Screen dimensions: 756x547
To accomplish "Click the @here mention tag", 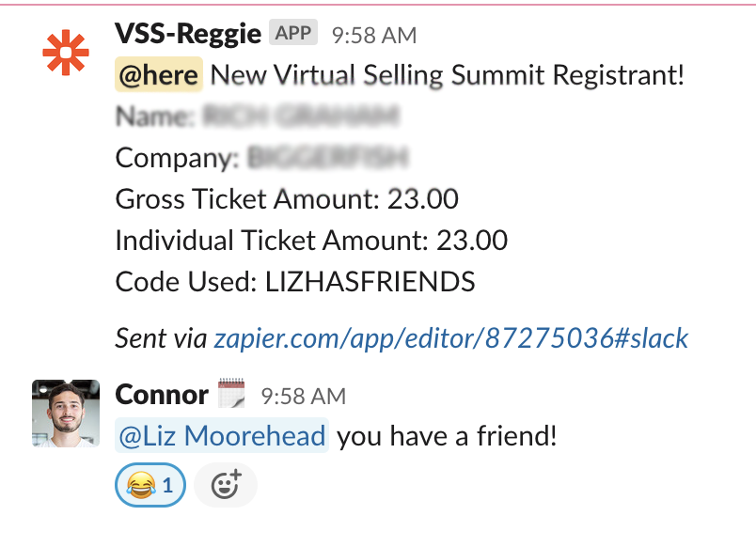I will tap(159, 74).
